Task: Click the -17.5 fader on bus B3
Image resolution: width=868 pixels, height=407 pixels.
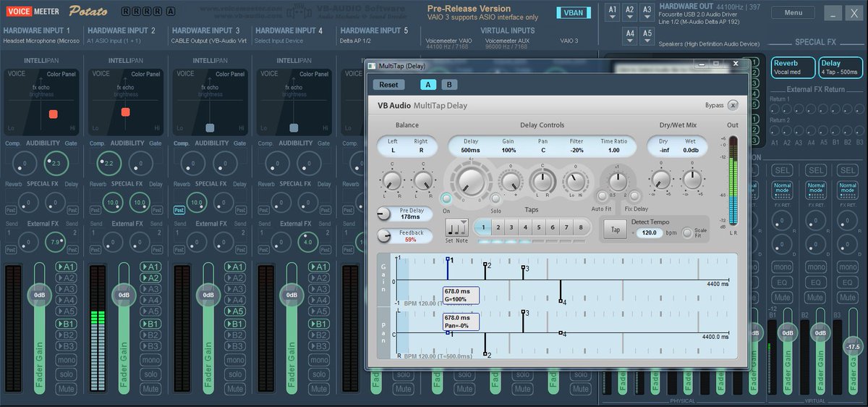Action: (x=854, y=347)
